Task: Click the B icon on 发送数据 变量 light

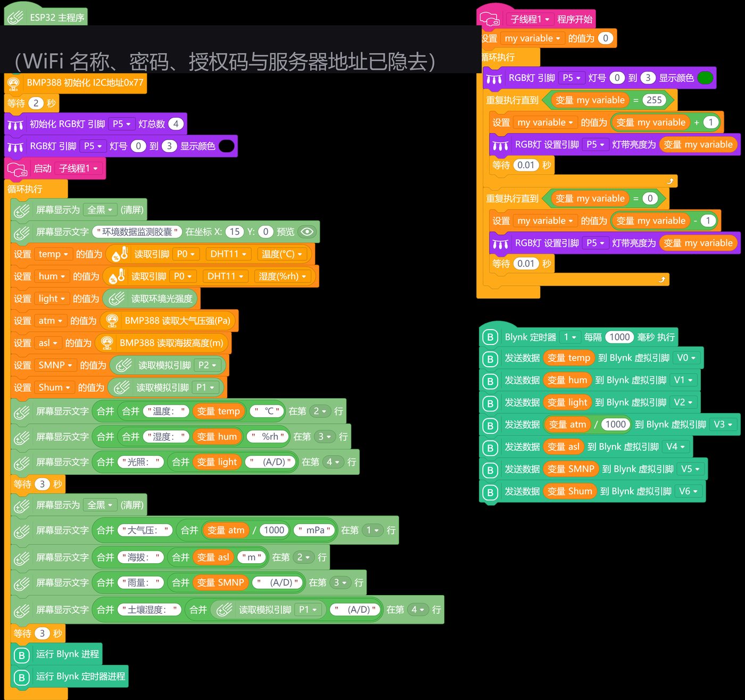Action: point(490,403)
